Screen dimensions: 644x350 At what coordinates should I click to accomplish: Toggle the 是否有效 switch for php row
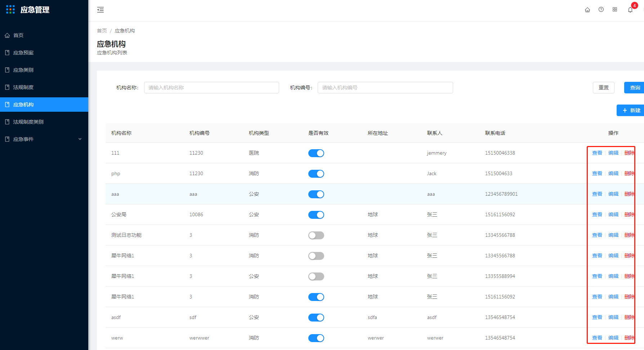[x=316, y=174]
